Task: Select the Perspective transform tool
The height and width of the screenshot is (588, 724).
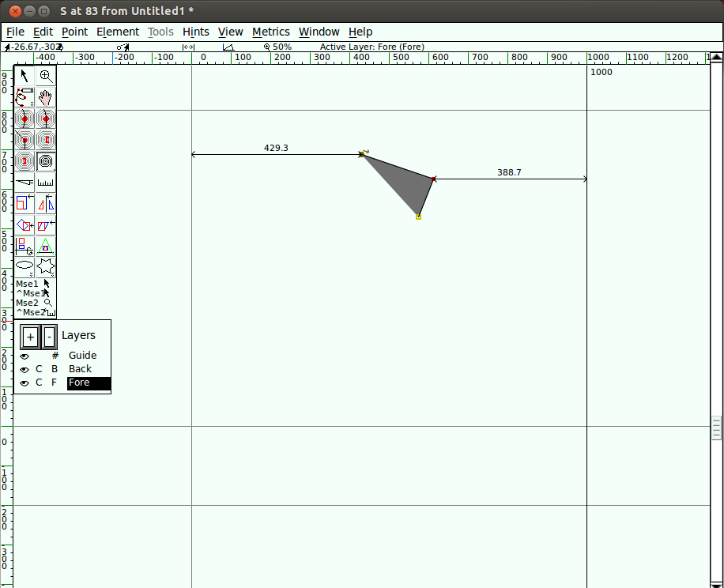Action: tap(46, 247)
